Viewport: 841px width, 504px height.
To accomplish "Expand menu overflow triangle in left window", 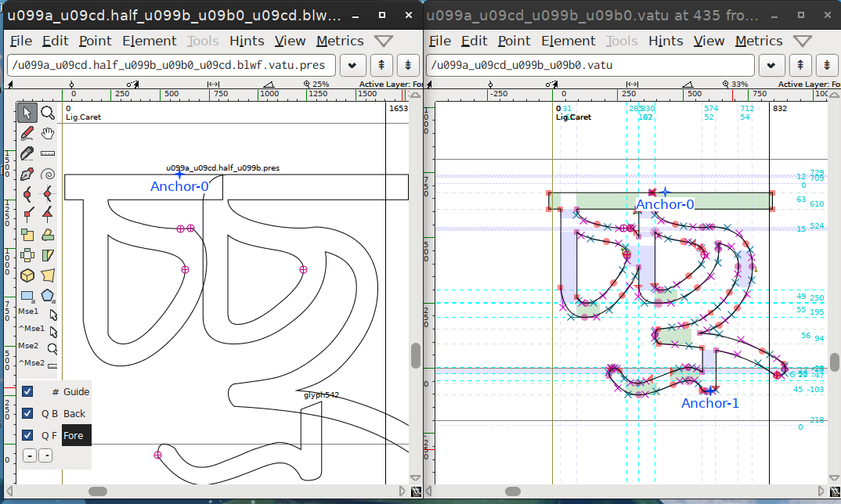I will 384,41.
